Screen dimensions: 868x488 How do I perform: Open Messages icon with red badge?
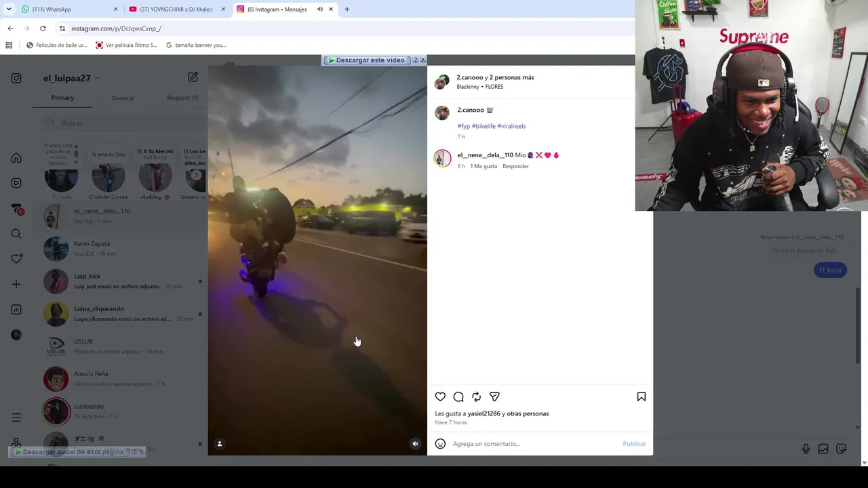(17, 209)
